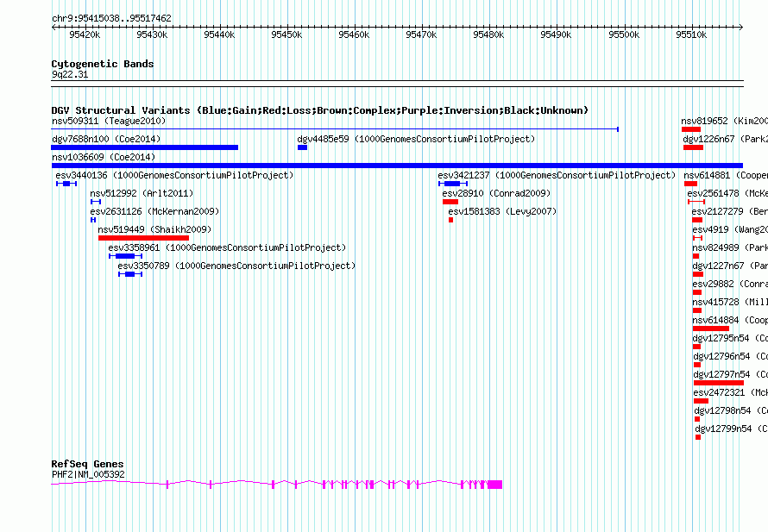This screenshot has width=768, height=532.
Task: Click the nsv512992 blue glyph
Action: (x=96, y=202)
